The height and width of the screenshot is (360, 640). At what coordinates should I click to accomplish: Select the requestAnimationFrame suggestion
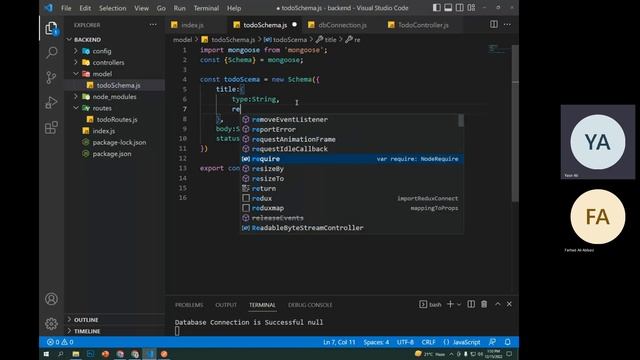(352, 139)
